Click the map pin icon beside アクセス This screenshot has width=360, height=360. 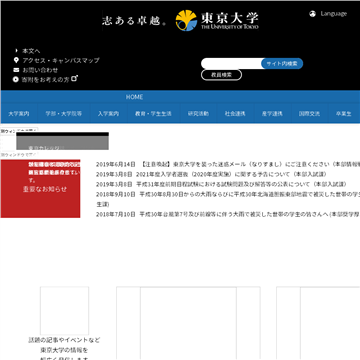pyautogui.click(x=16, y=60)
